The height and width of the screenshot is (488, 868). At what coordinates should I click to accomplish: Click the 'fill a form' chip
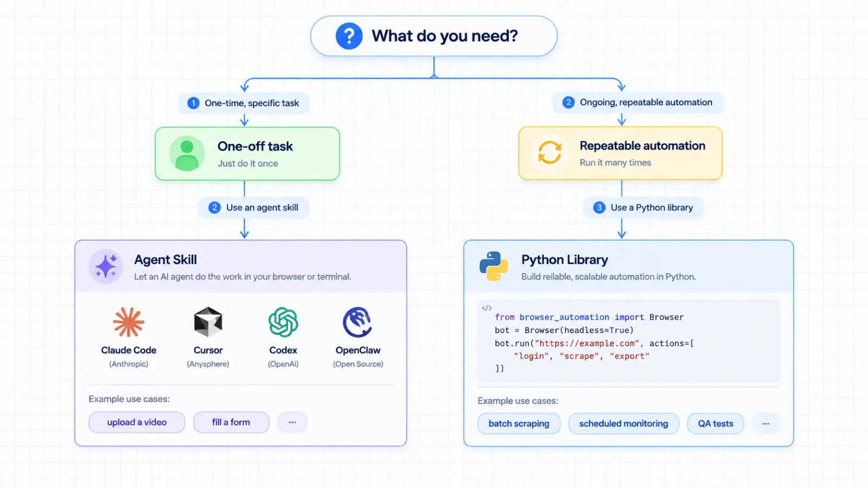(x=231, y=422)
